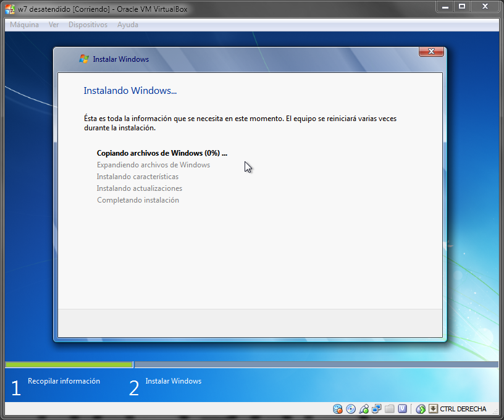Click the CTRL DERECHA host key label
This screenshot has height=420, width=504.
(x=463, y=409)
